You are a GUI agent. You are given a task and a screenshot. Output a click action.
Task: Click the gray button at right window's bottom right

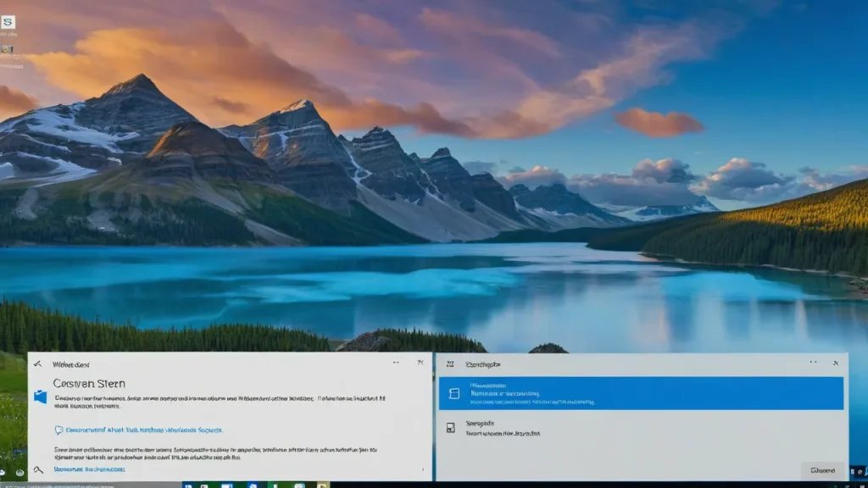coord(822,470)
